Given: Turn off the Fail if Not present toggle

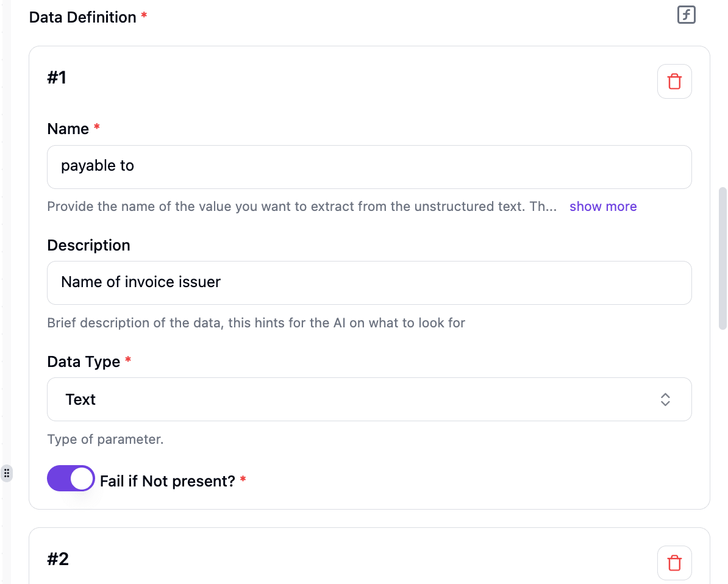Looking at the screenshot, I should [71, 479].
